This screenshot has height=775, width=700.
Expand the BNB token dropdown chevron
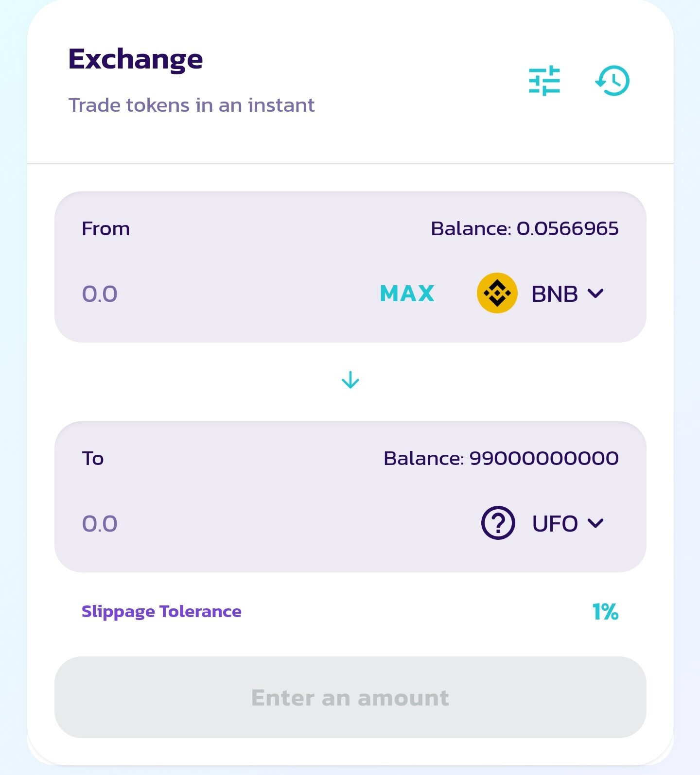pos(595,293)
